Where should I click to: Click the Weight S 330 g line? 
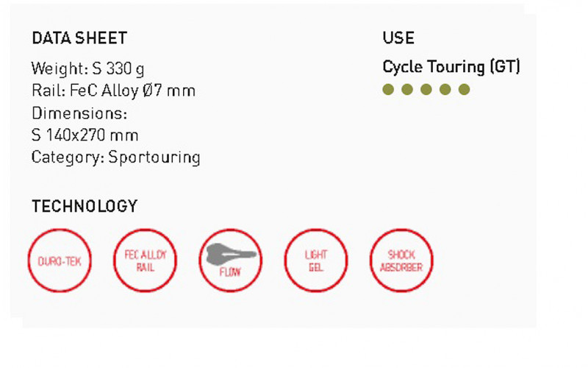(88, 69)
